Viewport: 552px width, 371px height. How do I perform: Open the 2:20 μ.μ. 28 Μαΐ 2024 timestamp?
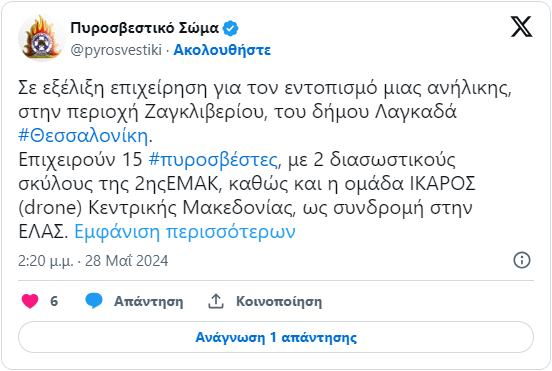(93, 261)
